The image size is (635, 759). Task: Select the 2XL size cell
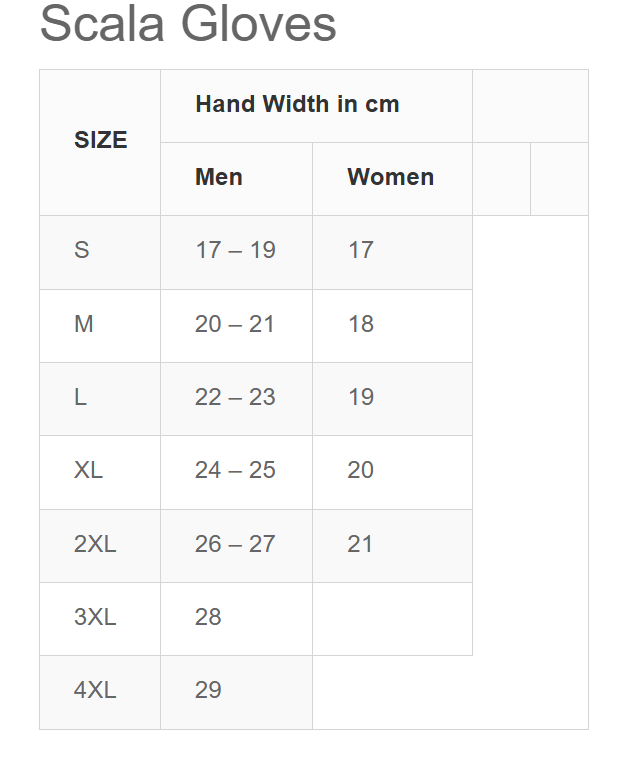95,544
